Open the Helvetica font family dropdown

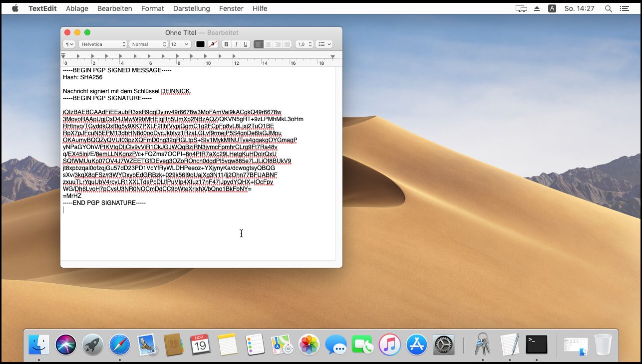[x=103, y=44]
